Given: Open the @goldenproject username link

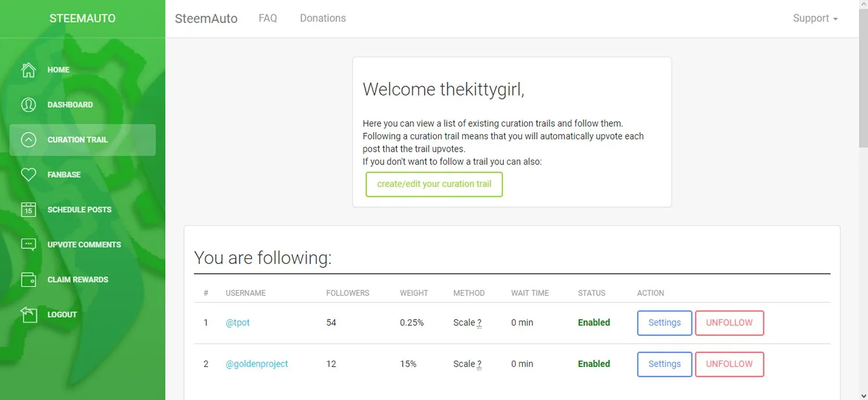Looking at the screenshot, I should tap(257, 364).
